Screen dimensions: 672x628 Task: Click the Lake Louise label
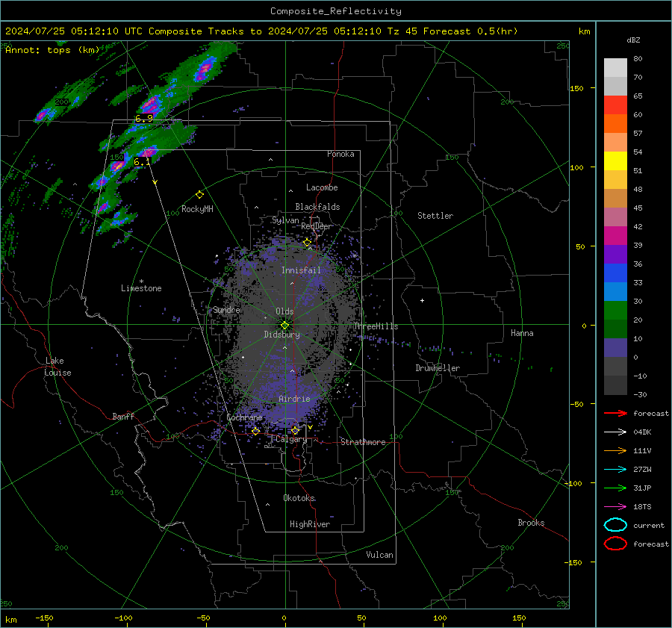(x=57, y=367)
